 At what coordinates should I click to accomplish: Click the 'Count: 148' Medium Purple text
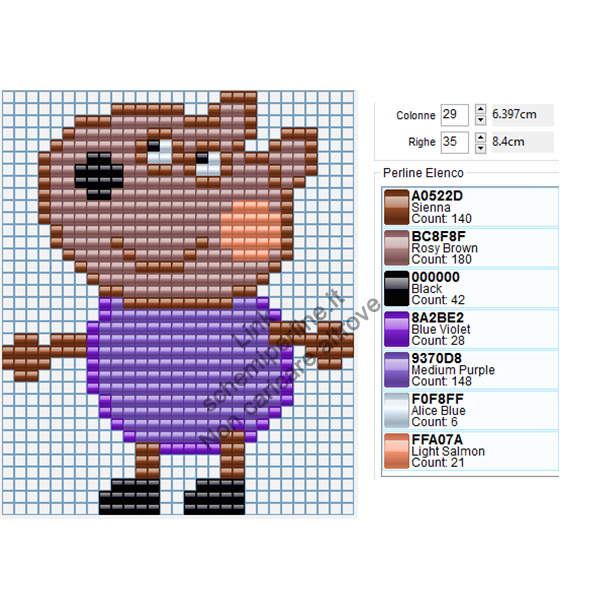point(441,381)
